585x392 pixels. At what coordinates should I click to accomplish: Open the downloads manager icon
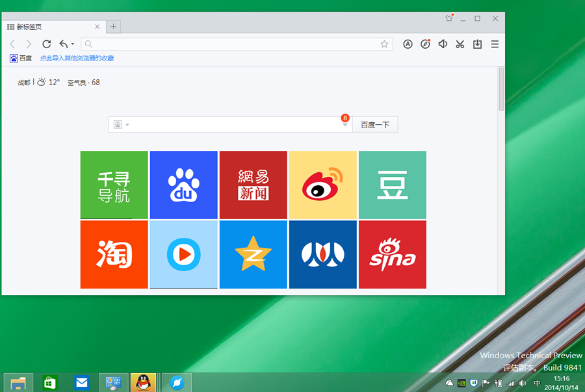[x=477, y=44]
